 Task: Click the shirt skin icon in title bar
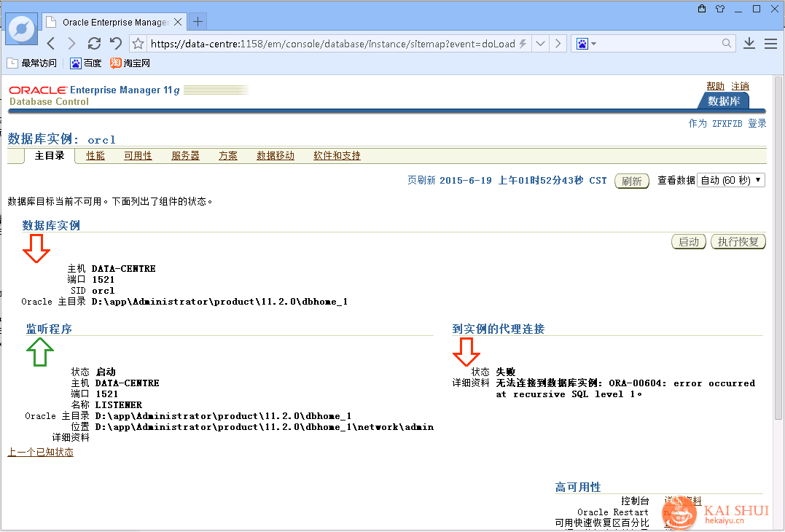720,9
